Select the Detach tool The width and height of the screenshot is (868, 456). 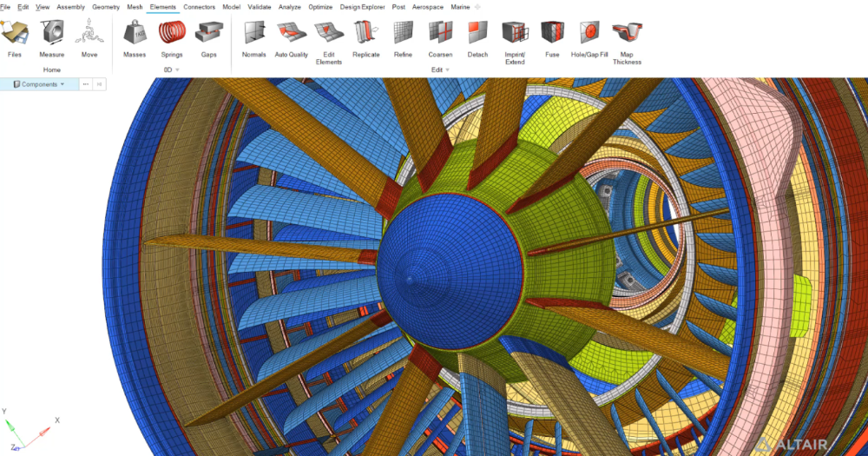(x=477, y=37)
